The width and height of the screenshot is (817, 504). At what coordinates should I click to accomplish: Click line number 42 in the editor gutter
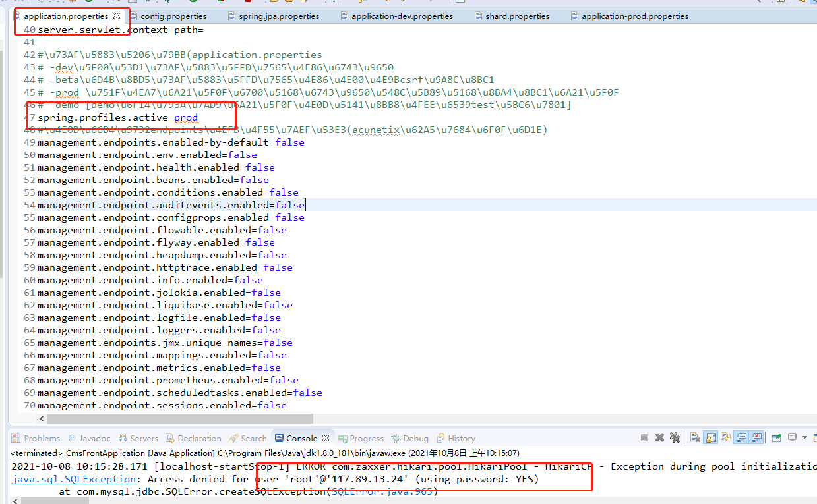(x=30, y=55)
